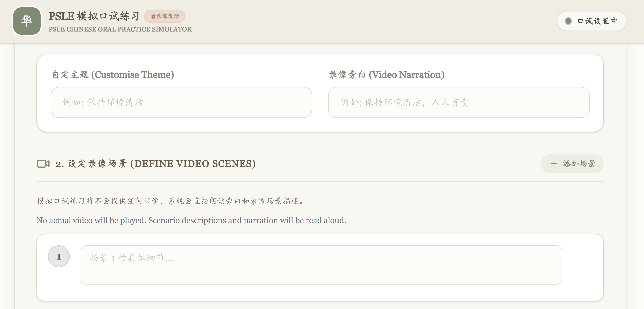Image resolution: width=644 pixels, height=309 pixels.
Task: Click the 自定主题 (Customise Theme) label
Action: tap(113, 75)
